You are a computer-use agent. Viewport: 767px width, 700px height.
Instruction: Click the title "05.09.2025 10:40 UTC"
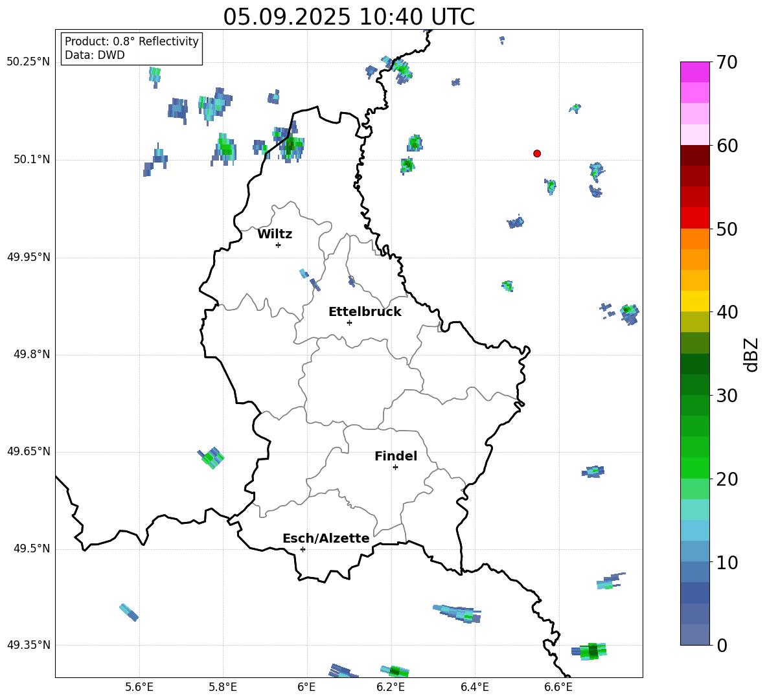tap(349, 17)
